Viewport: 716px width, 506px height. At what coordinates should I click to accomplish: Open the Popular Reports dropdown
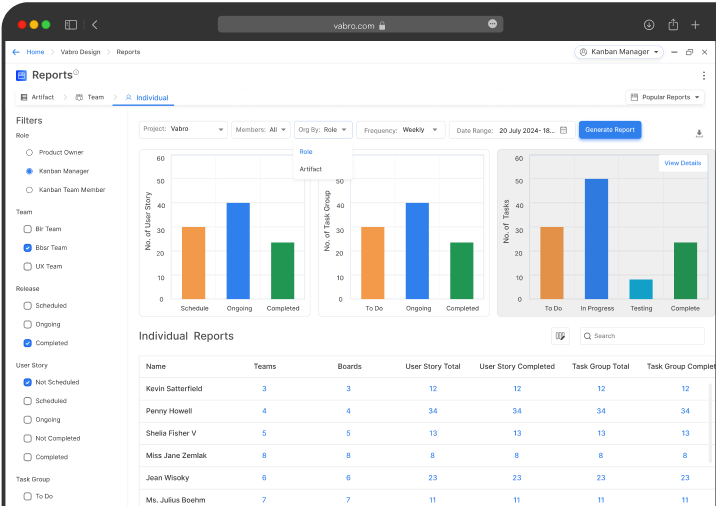[x=665, y=97]
